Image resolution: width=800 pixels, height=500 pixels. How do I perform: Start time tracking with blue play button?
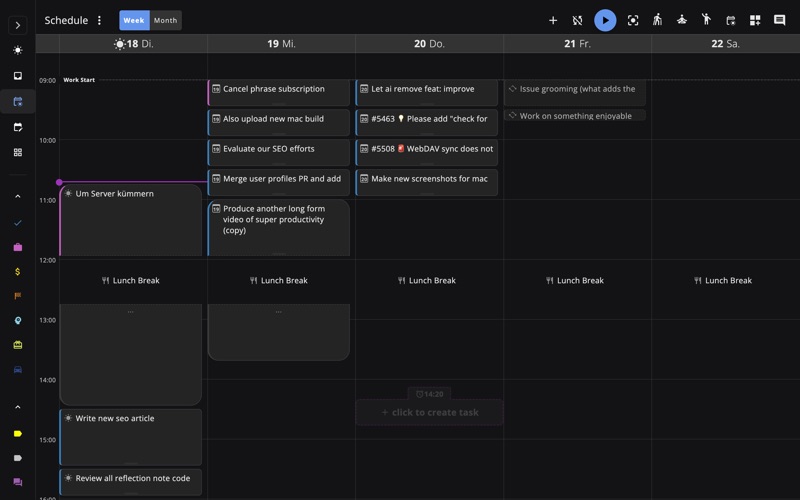605,20
